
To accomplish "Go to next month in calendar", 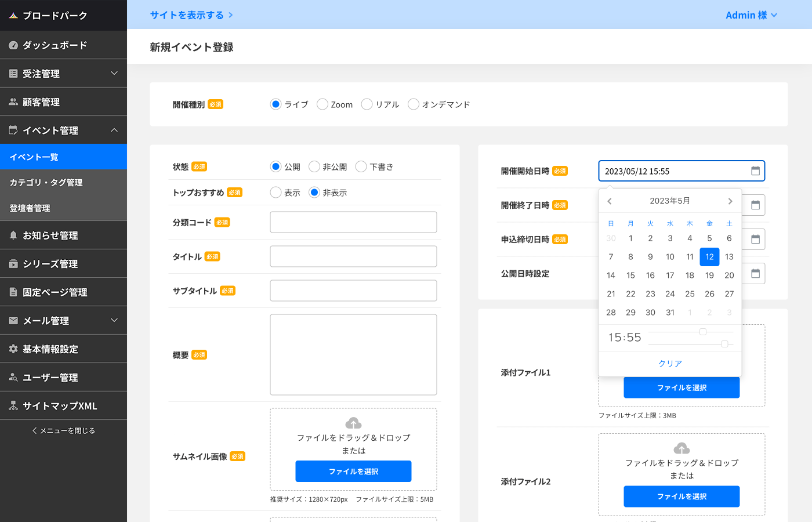I will [x=730, y=201].
